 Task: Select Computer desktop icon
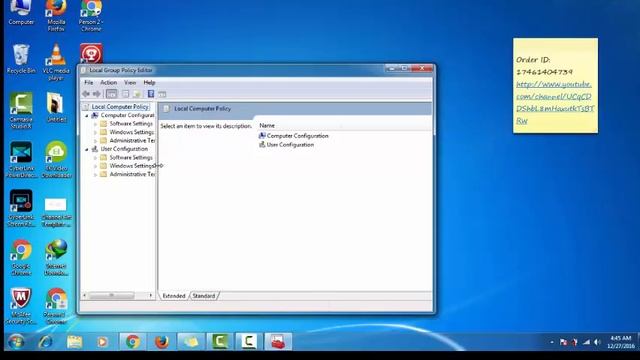(x=21, y=13)
